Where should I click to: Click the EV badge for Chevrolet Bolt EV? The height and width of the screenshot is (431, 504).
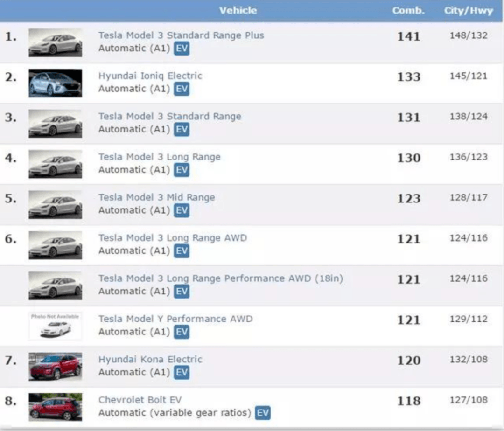pyautogui.click(x=263, y=413)
